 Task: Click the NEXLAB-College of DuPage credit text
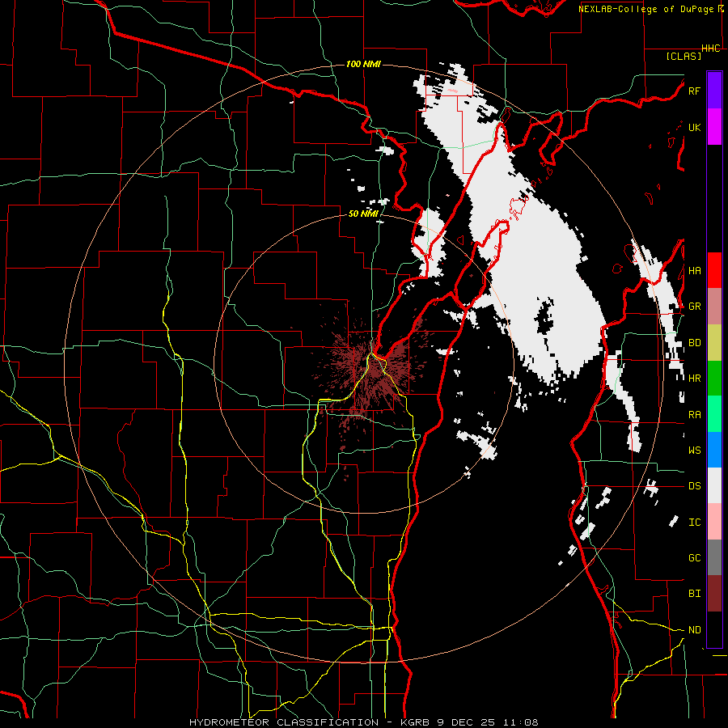point(645,9)
